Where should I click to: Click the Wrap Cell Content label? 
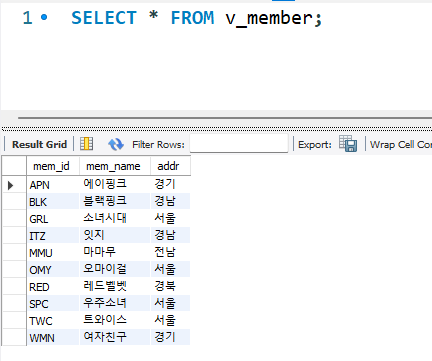pyautogui.click(x=401, y=145)
